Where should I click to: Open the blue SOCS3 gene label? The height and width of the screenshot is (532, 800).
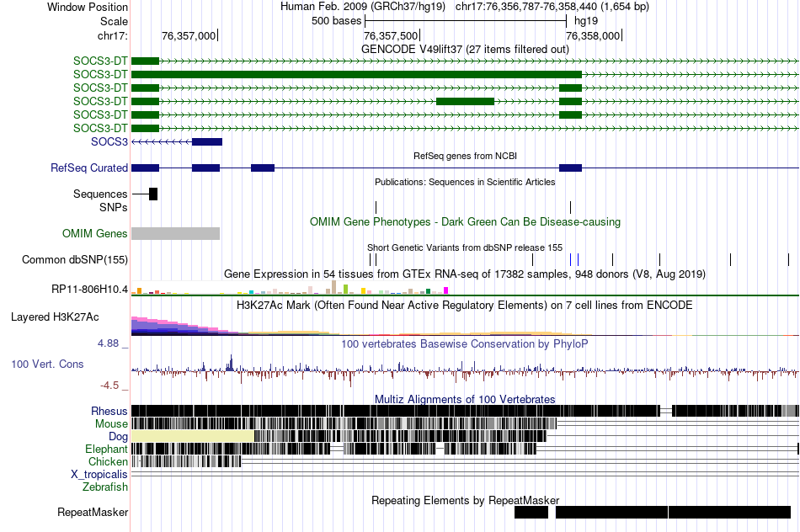tap(109, 141)
